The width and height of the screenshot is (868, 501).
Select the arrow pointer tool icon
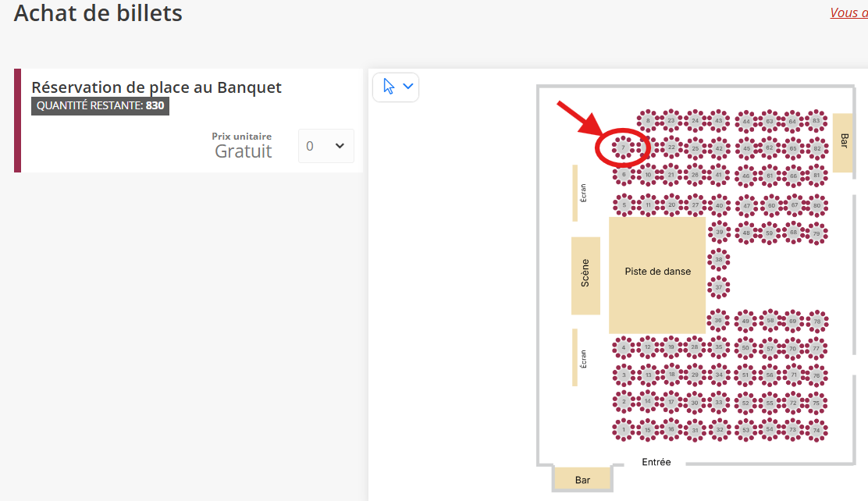pos(389,87)
